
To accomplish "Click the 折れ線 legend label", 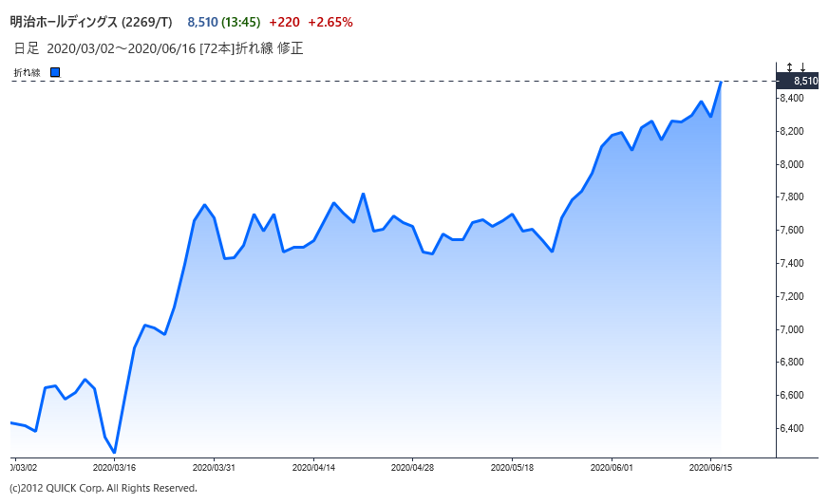I will click(27, 72).
